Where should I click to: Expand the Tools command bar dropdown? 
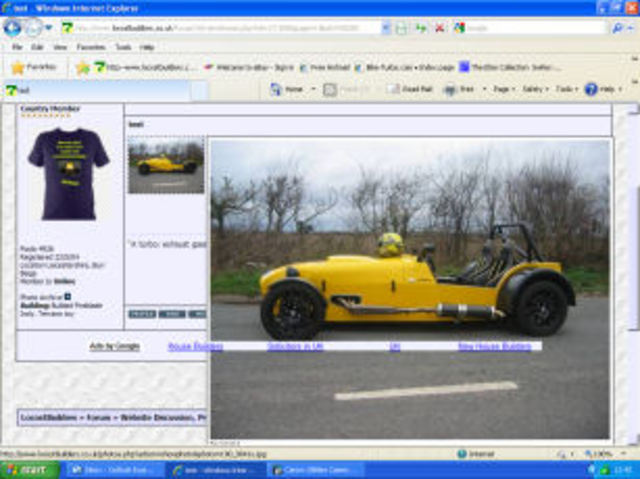(x=566, y=89)
